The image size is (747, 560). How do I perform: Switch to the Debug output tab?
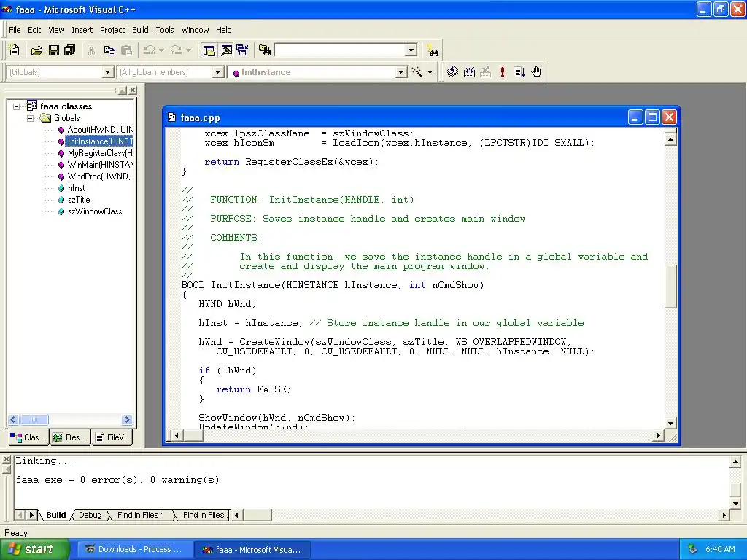[90, 515]
